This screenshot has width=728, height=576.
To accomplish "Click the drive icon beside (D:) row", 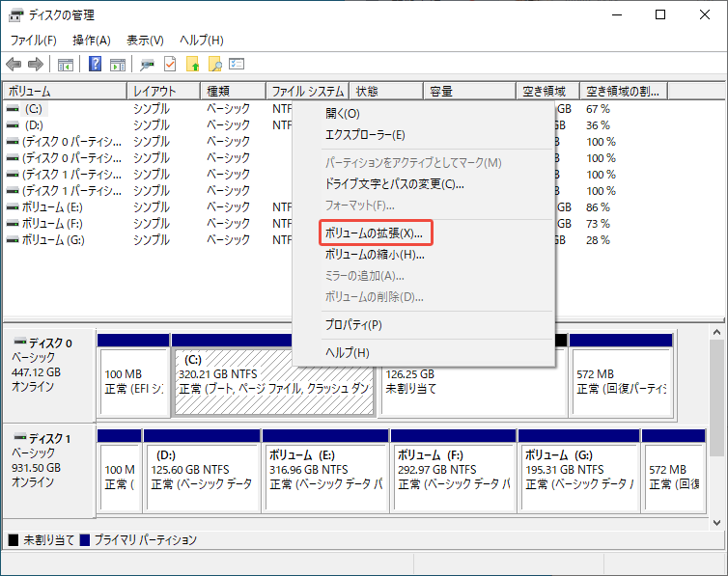I will click(13, 125).
